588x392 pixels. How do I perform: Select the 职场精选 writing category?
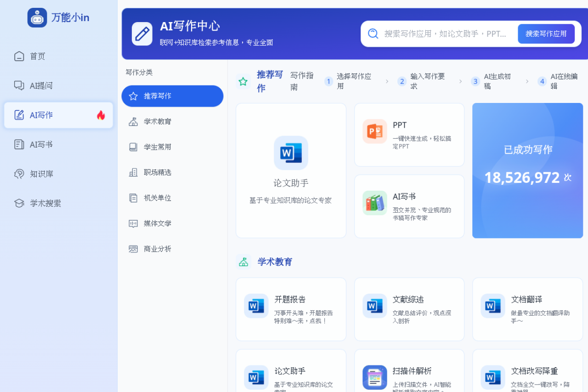(172, 172)
